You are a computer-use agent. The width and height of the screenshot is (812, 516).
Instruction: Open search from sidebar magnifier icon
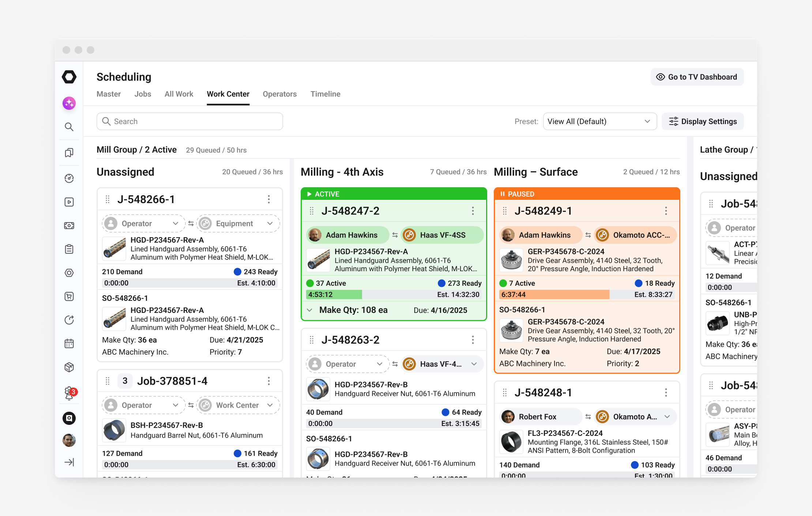pos(69,127)
